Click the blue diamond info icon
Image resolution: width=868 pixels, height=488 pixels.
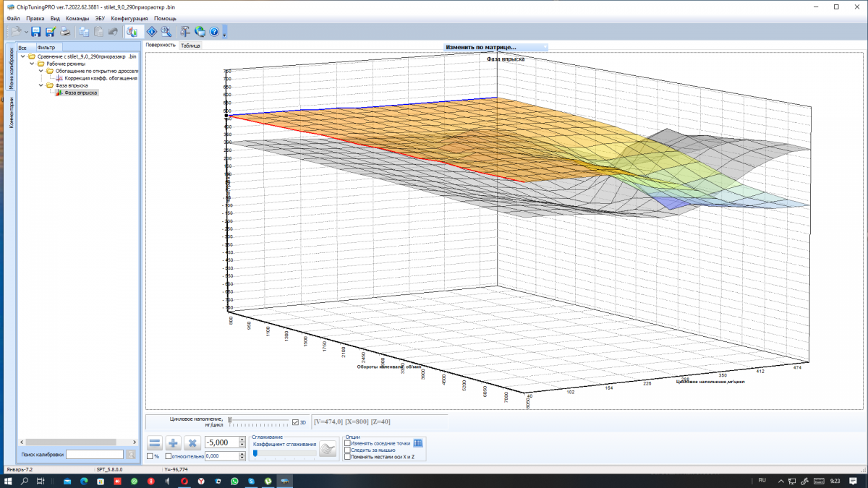151,32
